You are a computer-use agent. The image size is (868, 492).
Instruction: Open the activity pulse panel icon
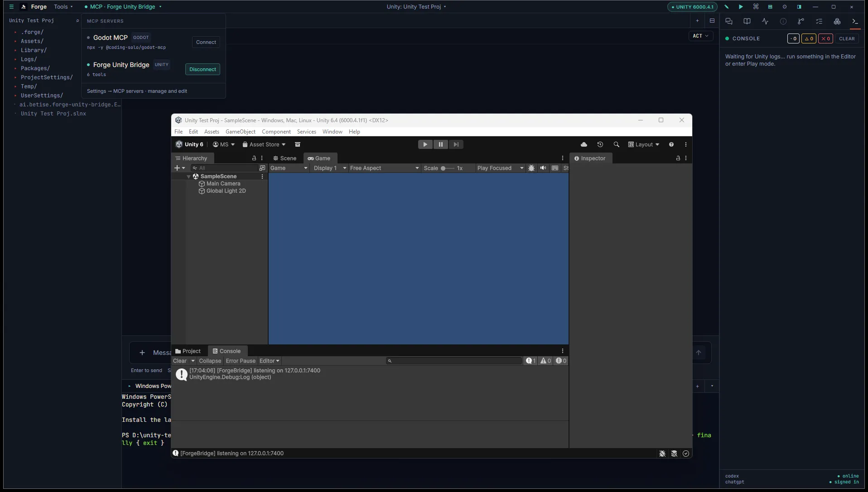coord(765,21)
